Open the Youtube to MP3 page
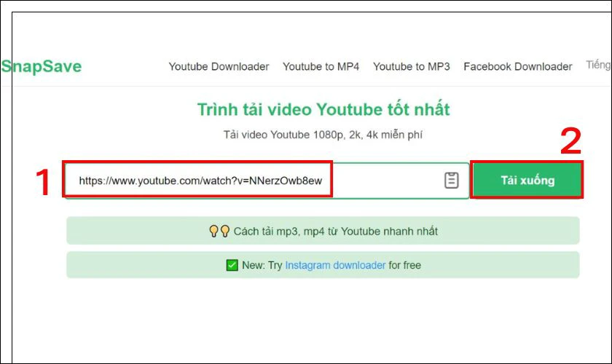 point(412,67)
